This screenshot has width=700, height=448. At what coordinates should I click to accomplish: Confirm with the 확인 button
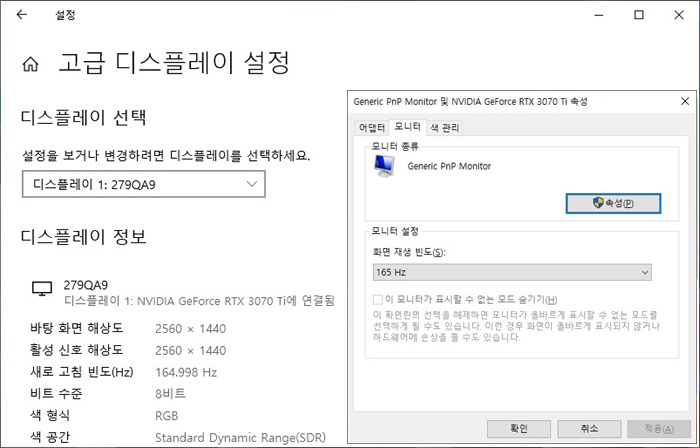519,428
